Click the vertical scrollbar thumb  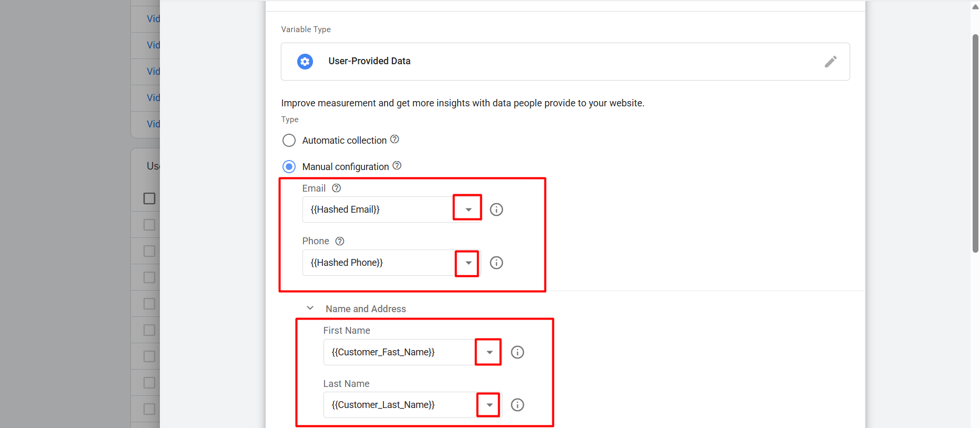click(975, 143)
